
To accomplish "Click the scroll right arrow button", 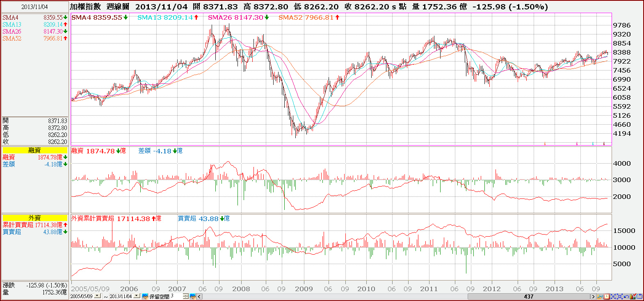I will click(593, 296).
